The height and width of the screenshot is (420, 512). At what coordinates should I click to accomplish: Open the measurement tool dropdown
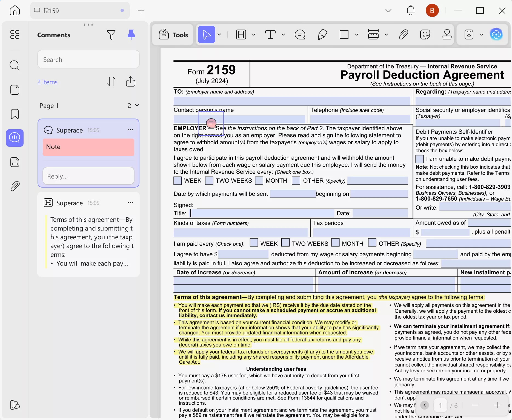pyautogui.click(x=386, y=34)
